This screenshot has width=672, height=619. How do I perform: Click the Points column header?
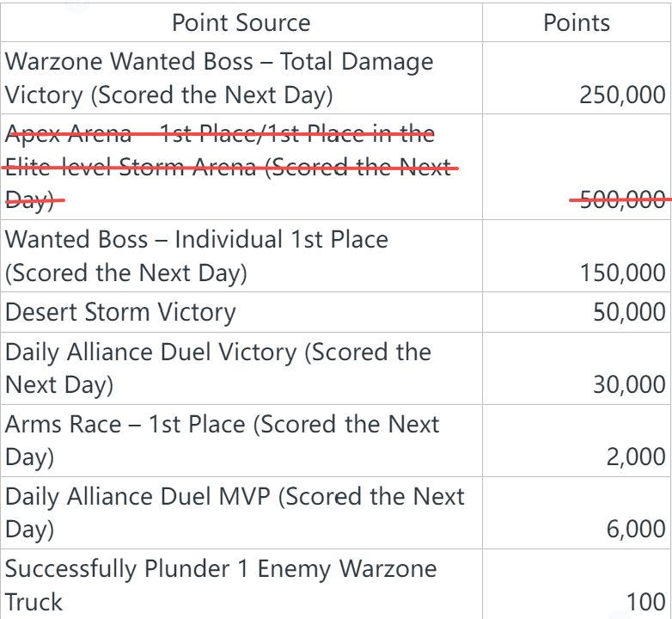pos(577,22)
